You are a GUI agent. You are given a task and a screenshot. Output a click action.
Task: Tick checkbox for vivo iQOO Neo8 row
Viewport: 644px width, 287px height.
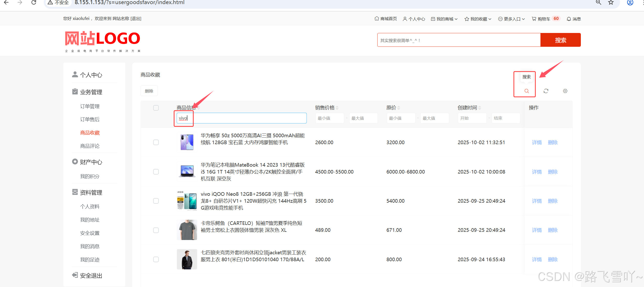coord(156,201)
